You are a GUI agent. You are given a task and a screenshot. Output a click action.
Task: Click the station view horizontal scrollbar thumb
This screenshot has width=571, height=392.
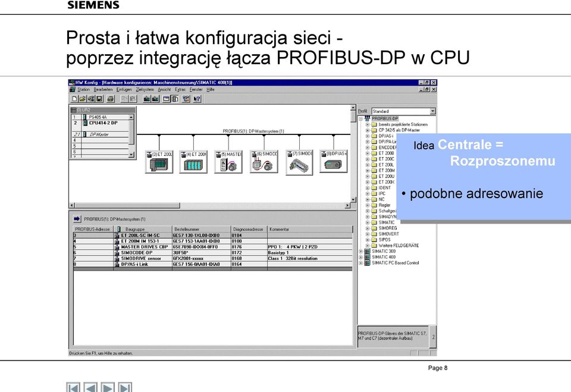[127, 205]
